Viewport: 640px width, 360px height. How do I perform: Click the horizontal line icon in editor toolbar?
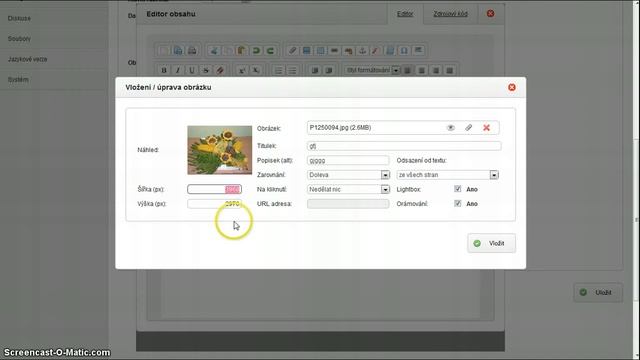[334, 51]
